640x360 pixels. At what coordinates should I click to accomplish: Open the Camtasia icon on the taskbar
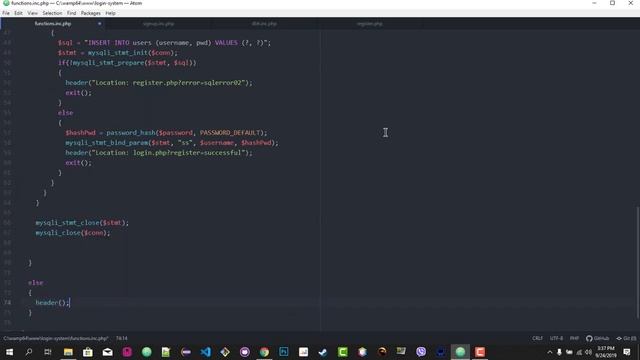342,352
